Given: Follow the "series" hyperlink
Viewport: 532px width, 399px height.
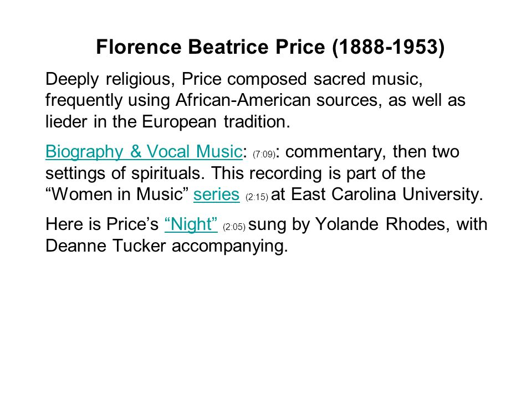Looking at the screenshot, I should click(217, 195).
